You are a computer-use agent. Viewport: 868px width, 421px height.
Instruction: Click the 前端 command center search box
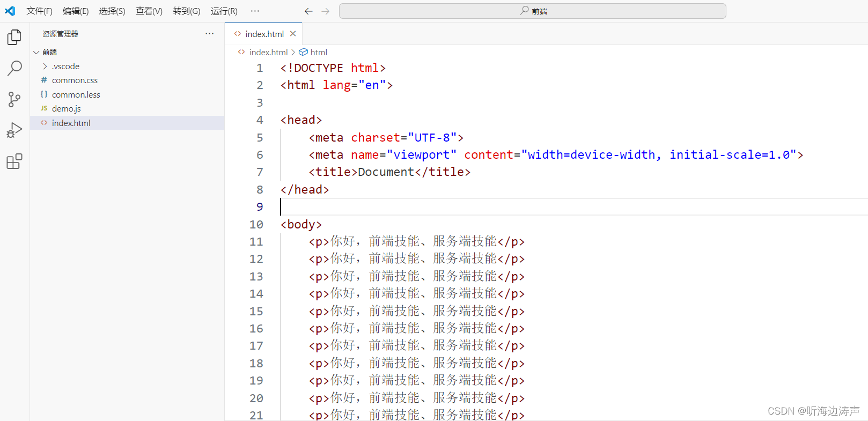(x=533, y=11)
